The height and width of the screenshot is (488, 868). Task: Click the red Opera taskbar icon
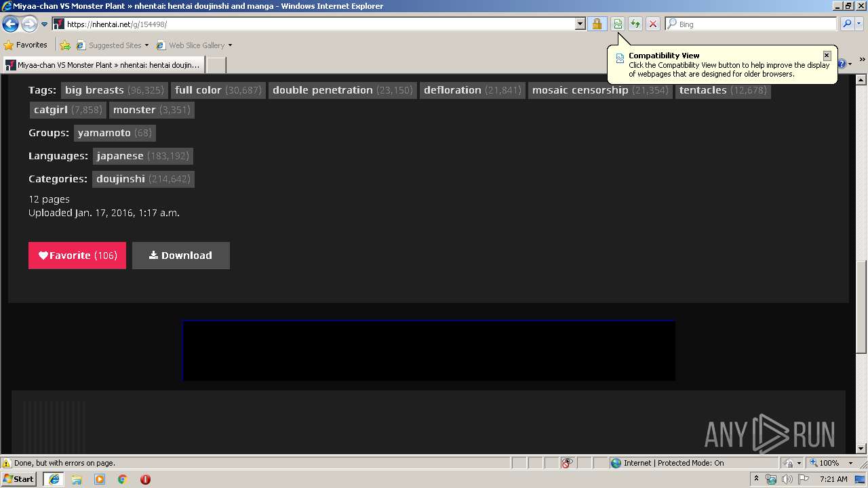(145, 479)
